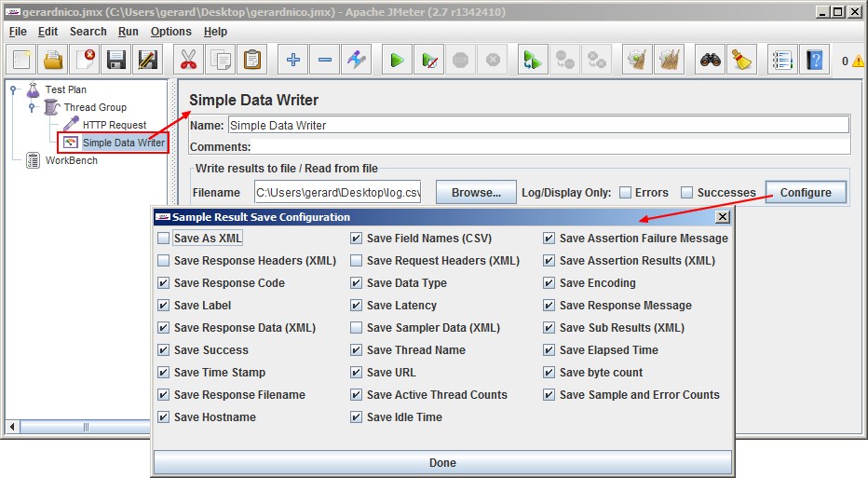
Task: Click the Search binoculars icon
Action: click(x=711, y=61)
